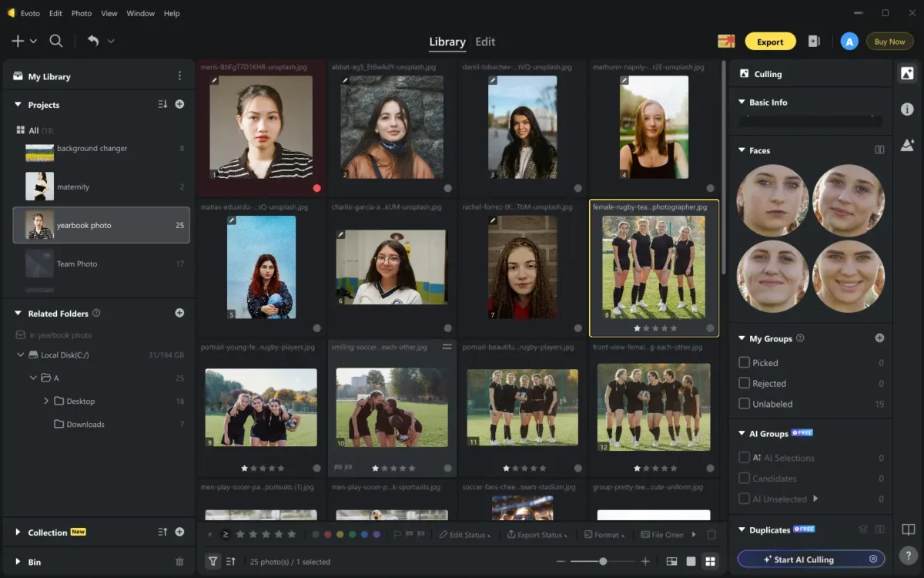This screenshot has height=578, width=924.
Task: Click the filter funnel icon in status bar
Action: 213,562
